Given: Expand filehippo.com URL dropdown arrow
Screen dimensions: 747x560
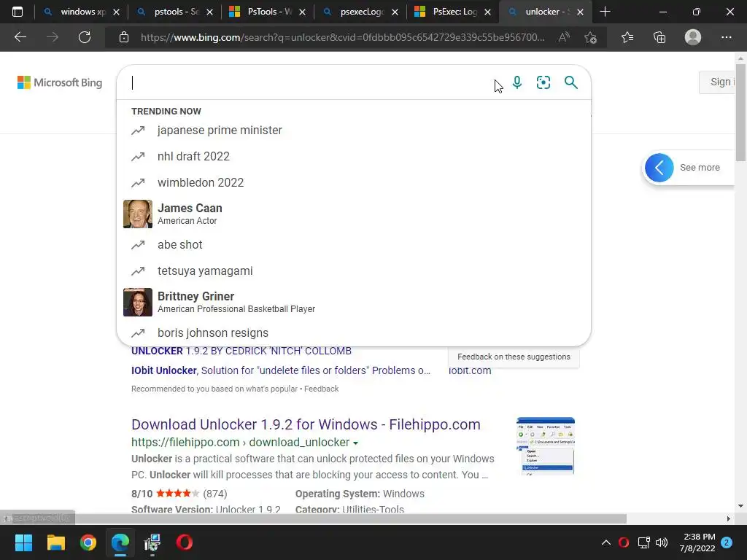Looking at the screenshot, I should [355, 443].
